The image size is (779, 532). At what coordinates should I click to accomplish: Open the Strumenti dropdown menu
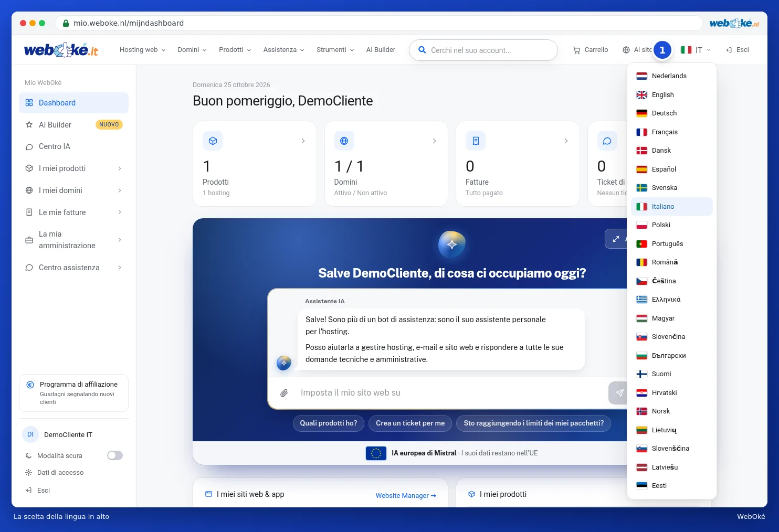click(x=335, y=50)
